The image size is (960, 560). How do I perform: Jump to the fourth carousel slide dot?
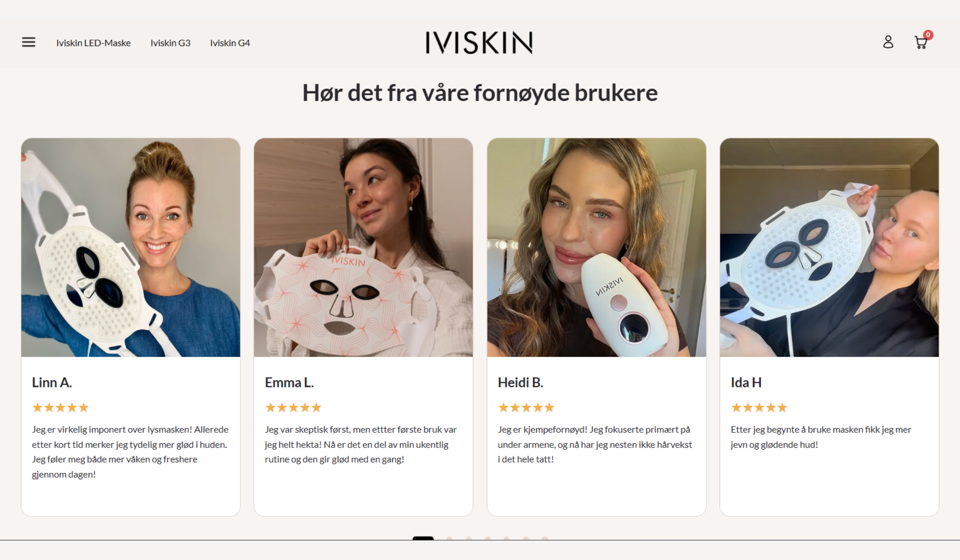[488, 538]
